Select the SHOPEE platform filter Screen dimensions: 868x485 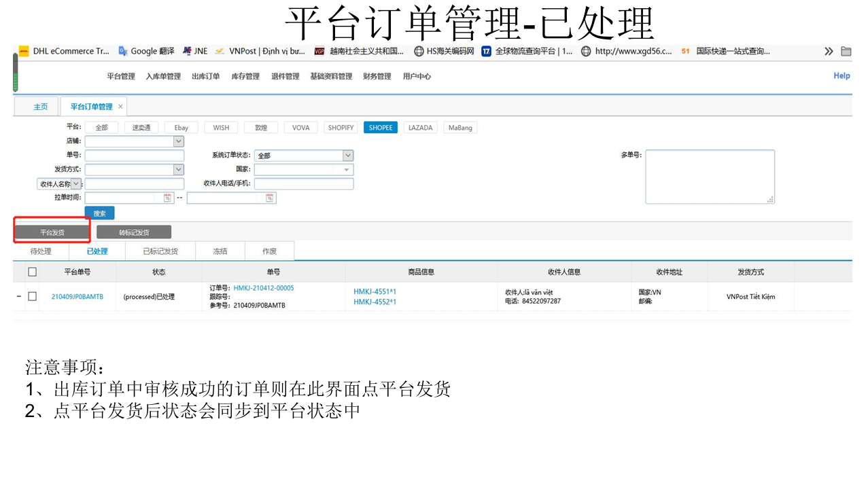tap(381, 127)
